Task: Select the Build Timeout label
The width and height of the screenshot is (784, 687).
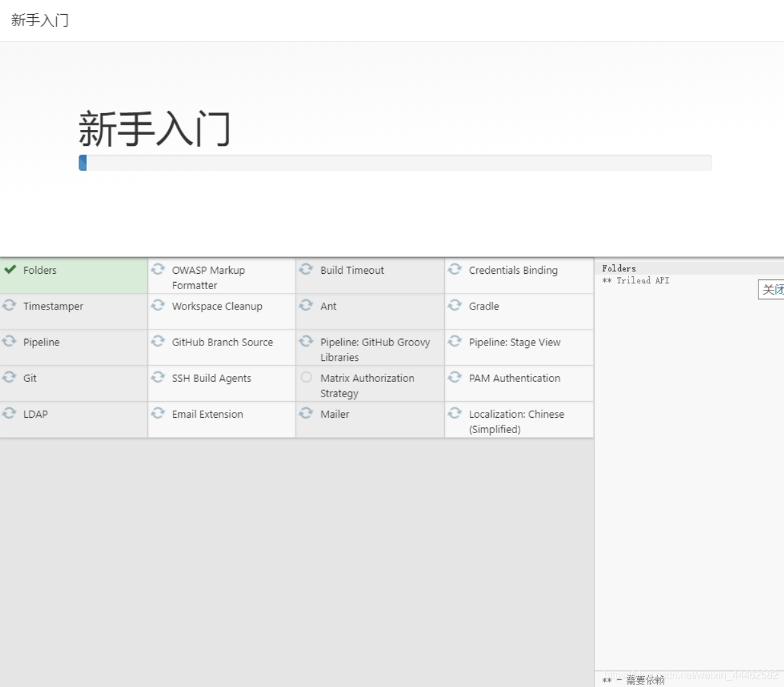Action: 352,270
